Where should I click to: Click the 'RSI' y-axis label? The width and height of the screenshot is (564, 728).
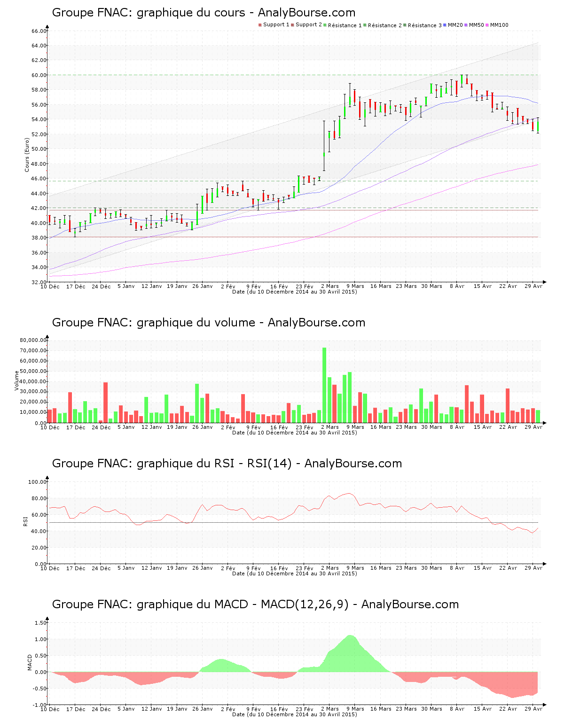[x=25, y=521]
